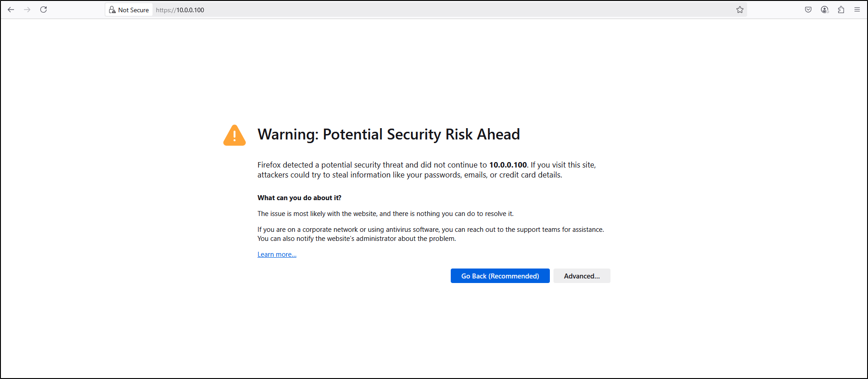The height and width of the screenshot is (379, 868).
Task: Click the corporate network or antivirus paragraph
Action: point(430,234)
